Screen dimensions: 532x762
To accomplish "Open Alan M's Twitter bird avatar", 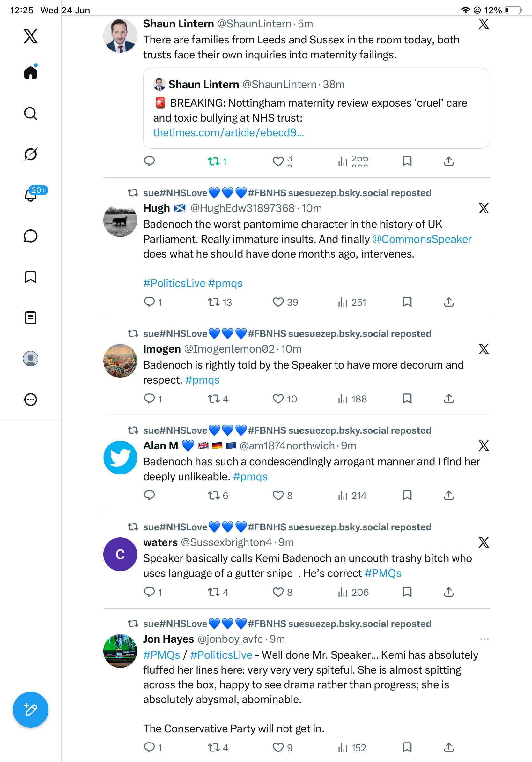I will click(x=120, y=457).
